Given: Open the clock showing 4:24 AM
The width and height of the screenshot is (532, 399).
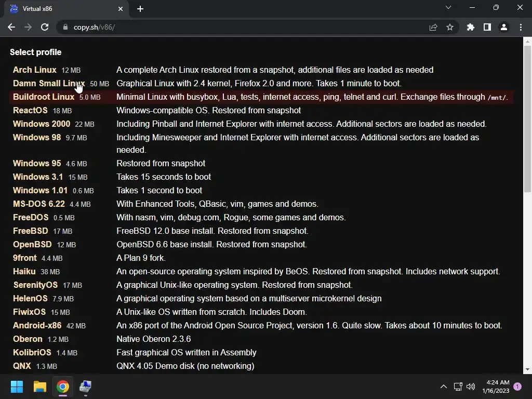Looking at the screenshot, I should (496, 387).
